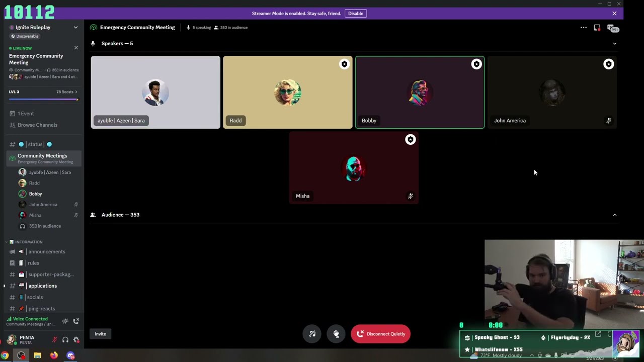Open Chrome from the taskbar

click(5, 355)
